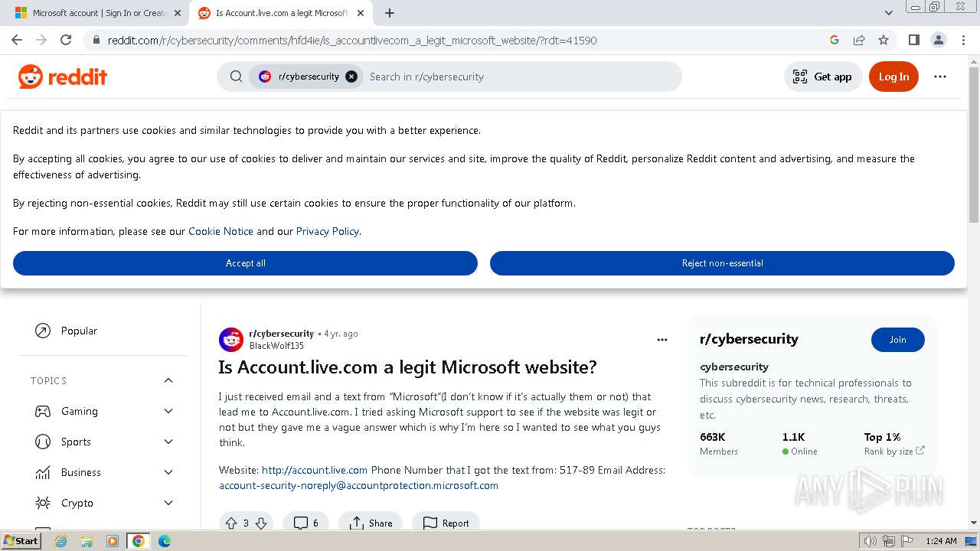Focus the Search in r/cybersecurity field

(x=521, y=77)
